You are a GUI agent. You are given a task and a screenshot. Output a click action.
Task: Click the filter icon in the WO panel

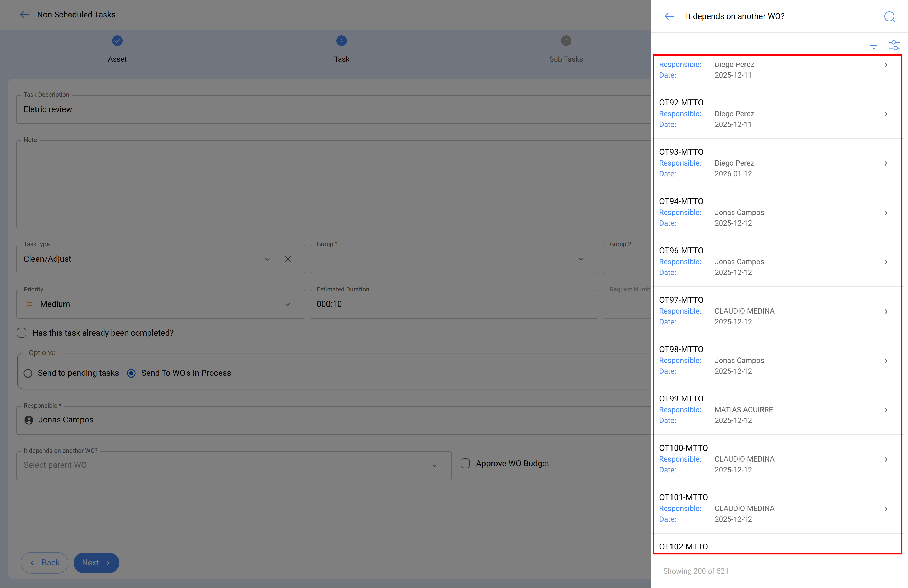874,45
